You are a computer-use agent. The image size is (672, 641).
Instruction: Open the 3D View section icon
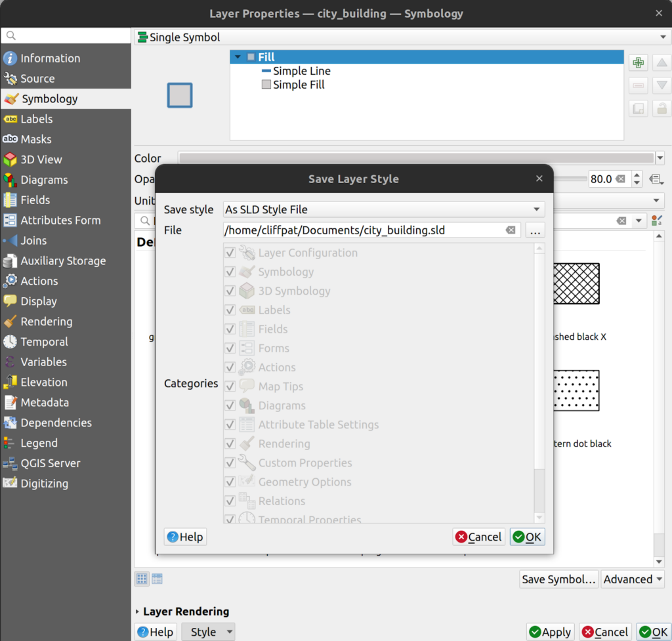tap(10, 159)
